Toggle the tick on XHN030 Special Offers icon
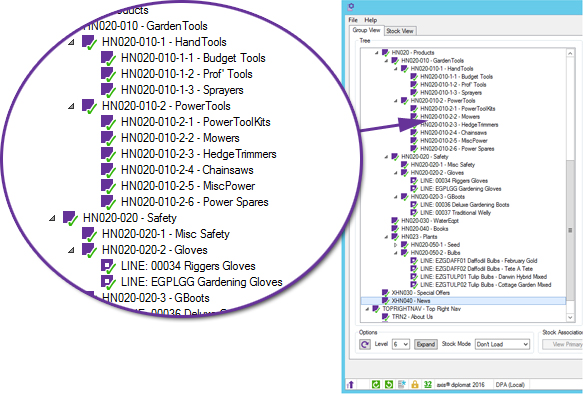Image resolution: width=583 pixels, height=394 pixels. (386, 293)
